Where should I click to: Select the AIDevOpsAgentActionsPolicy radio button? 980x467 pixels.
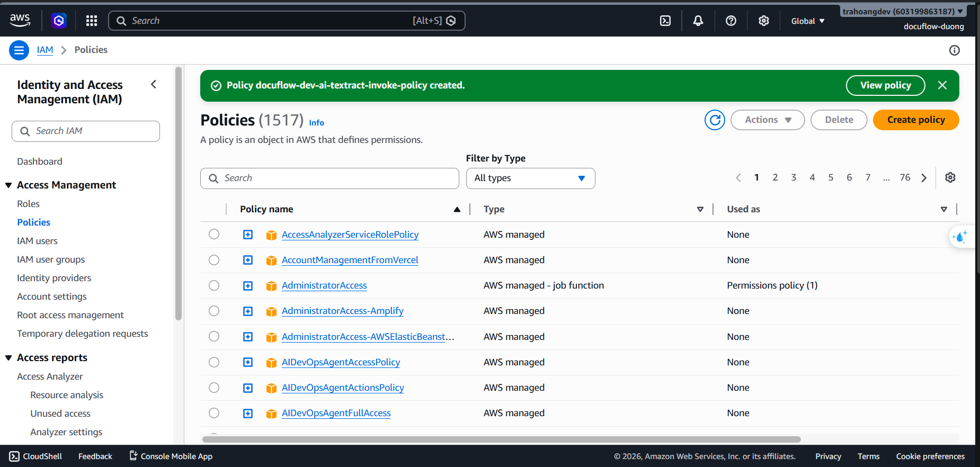click(214, 388)
